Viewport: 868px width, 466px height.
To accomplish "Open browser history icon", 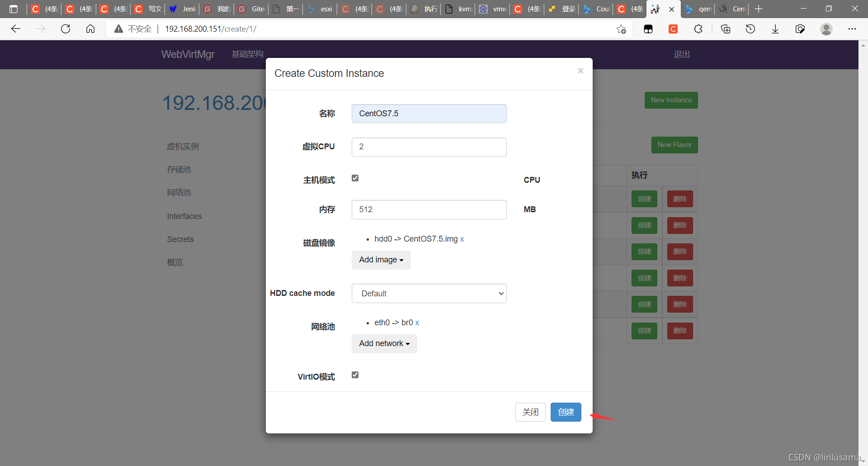I will pos(750,29).
